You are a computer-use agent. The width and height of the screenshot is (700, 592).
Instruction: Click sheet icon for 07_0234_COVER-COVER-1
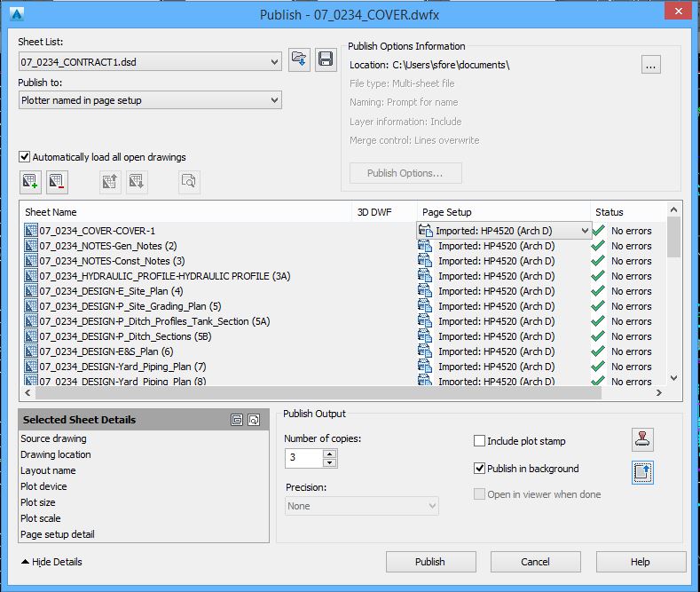click(31, 231)
